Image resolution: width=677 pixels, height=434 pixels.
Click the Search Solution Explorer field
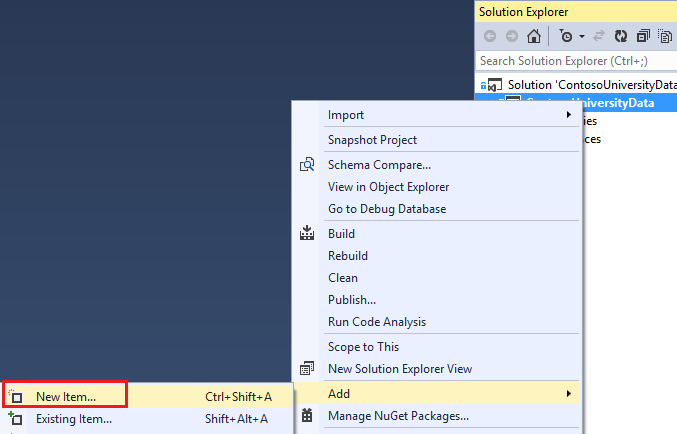click(x=575, y=61)
